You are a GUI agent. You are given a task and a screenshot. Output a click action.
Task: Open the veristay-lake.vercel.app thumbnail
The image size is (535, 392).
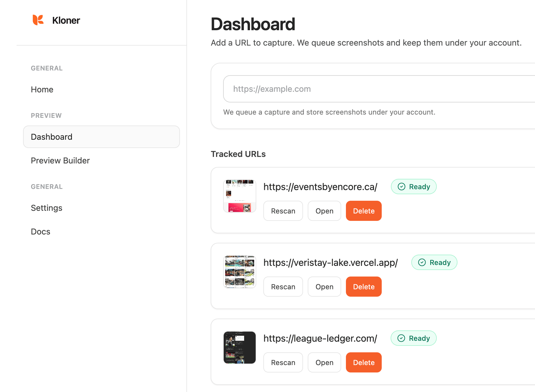239,271
